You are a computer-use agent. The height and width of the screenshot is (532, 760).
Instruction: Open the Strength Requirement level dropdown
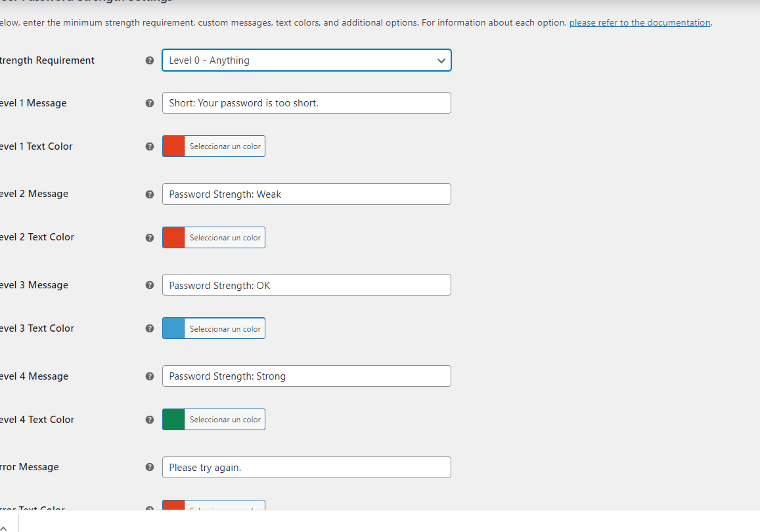point(307,60)
